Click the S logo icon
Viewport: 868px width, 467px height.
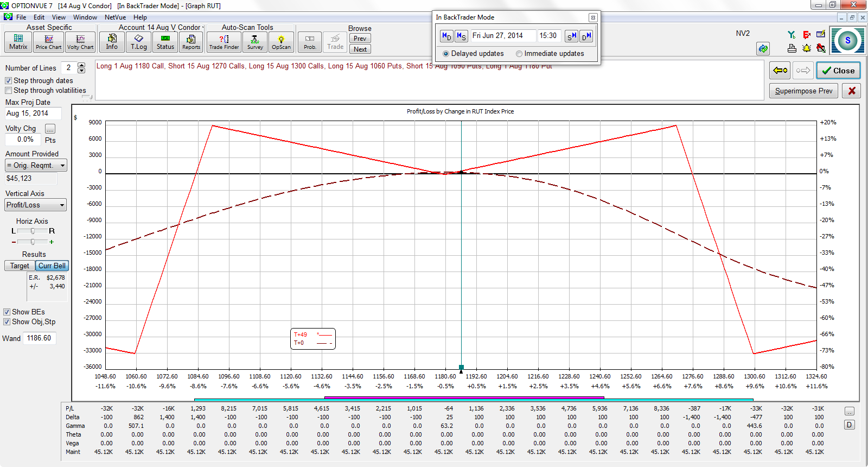tap(848, 40)
